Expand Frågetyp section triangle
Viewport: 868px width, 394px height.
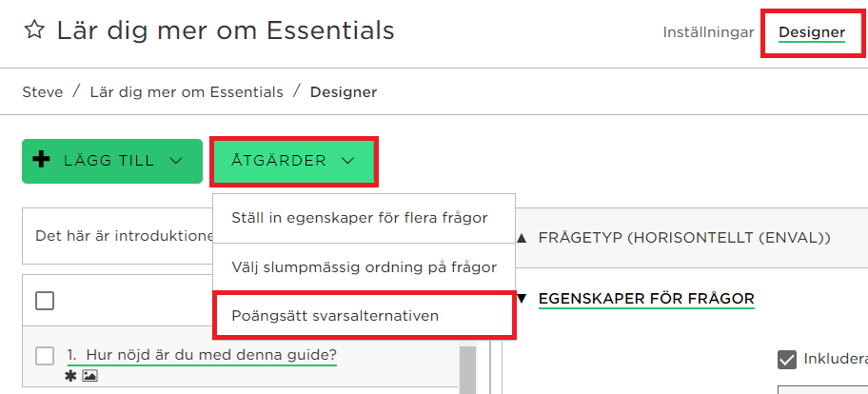(x=522, y=239)
